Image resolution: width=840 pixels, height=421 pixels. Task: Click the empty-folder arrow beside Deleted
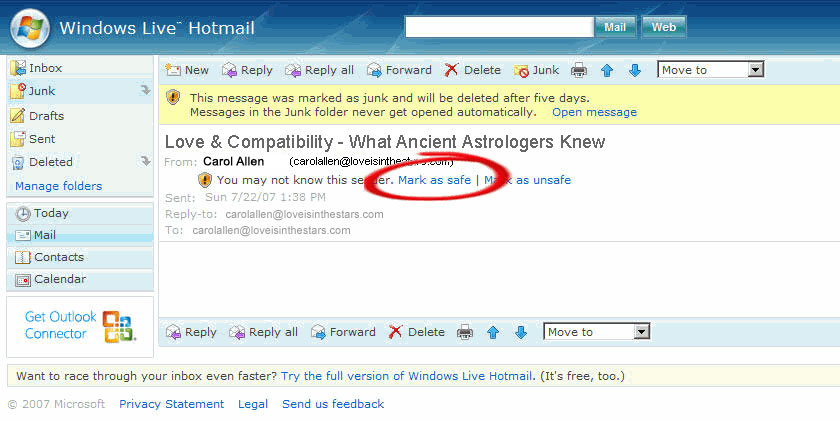145,161
